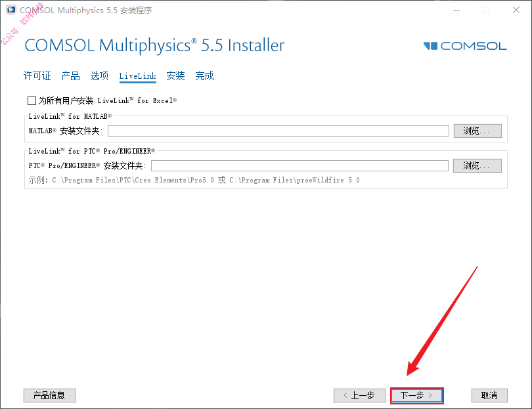The width and height of the screenshot is (532, 409).
Task: Browse for the PTC Pro/ENGINEER installation folder
Action: [477, 166]
